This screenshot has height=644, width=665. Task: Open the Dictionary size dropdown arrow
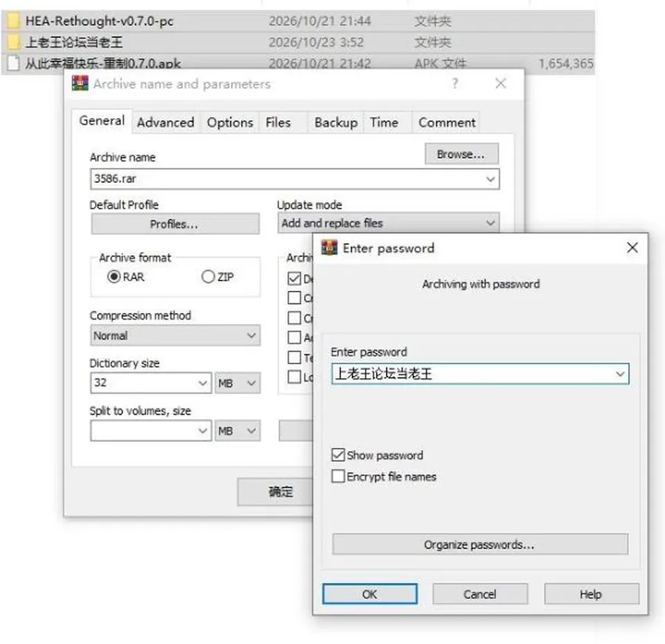(202, 383)
